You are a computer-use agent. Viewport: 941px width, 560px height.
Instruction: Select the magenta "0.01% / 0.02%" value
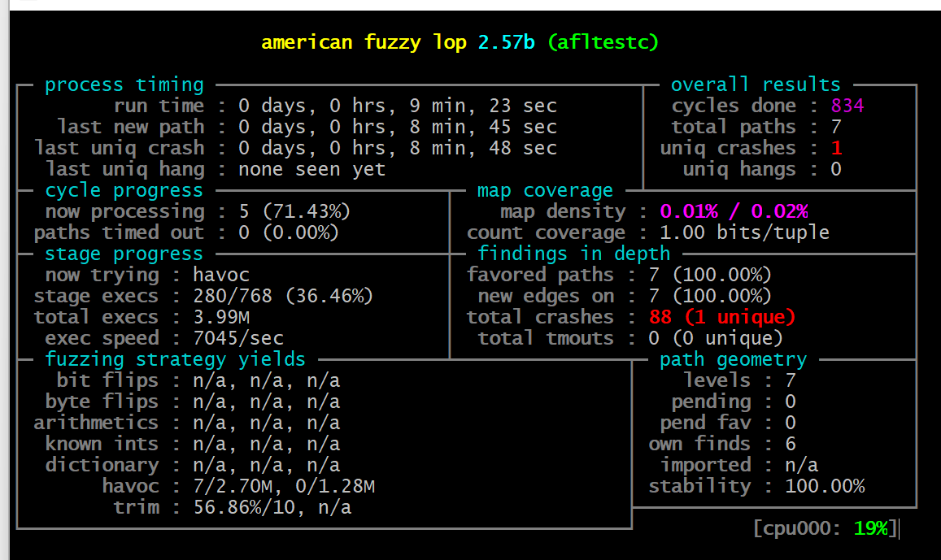click(734, 211)
